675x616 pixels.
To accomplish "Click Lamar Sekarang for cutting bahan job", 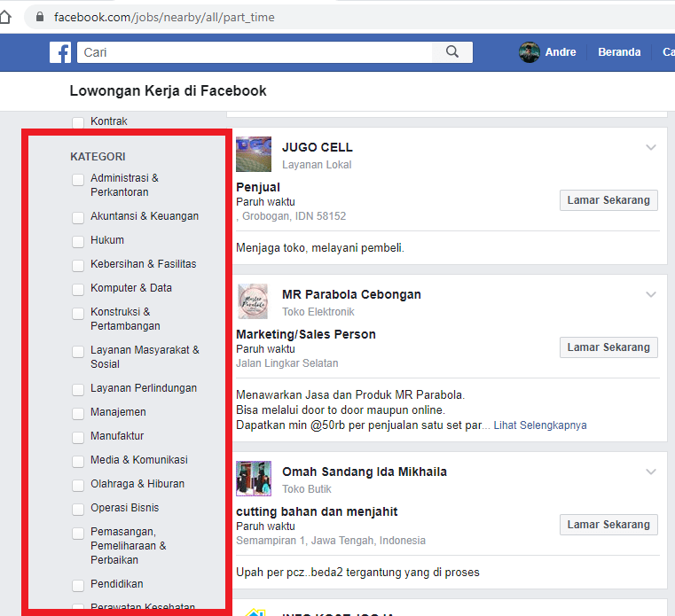I will (x=608, y=525).
